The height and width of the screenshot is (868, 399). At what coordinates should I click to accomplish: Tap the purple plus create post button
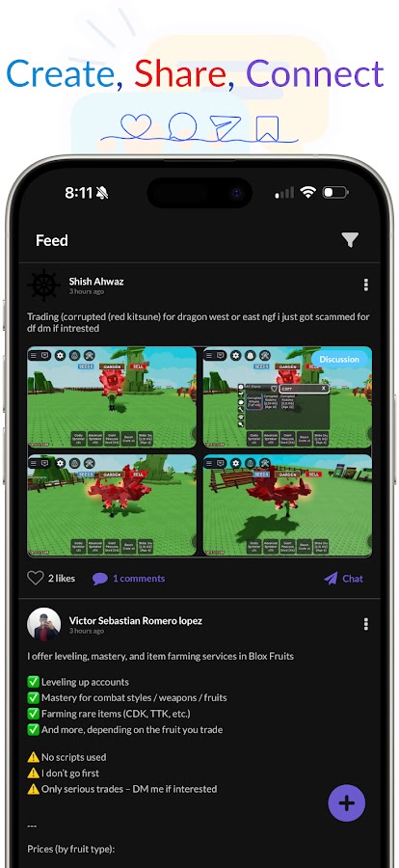click(x=347, y=803)
